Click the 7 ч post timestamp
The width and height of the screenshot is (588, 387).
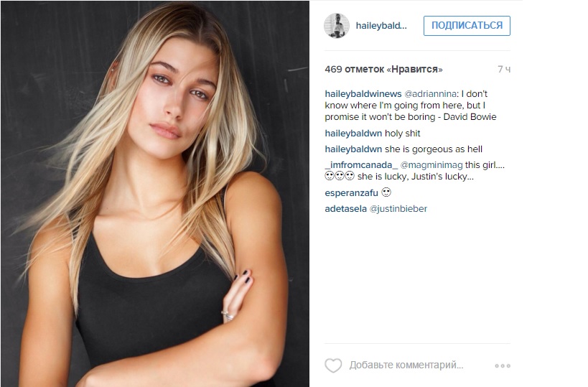[503, 70]
